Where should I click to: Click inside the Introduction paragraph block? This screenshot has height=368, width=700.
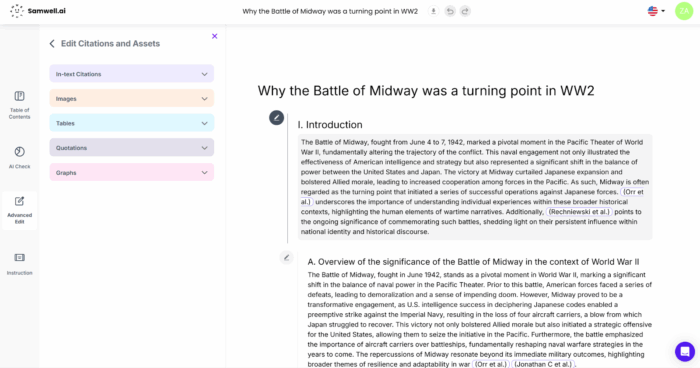[475, 187]
